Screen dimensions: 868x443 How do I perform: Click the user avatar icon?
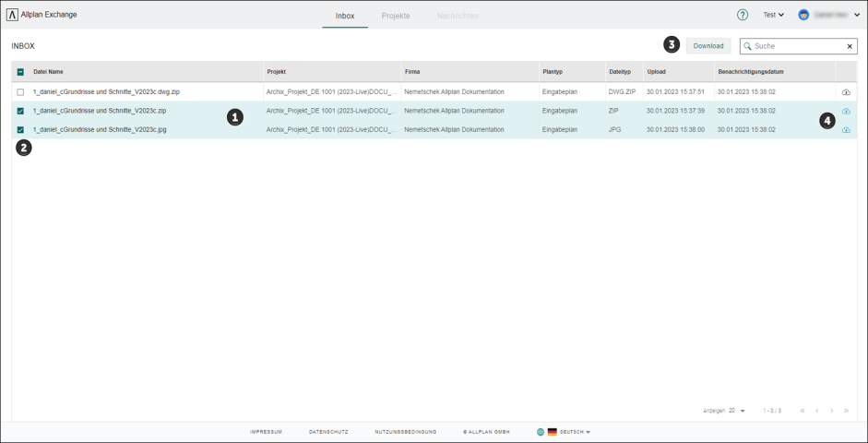[x=803, y=16]
